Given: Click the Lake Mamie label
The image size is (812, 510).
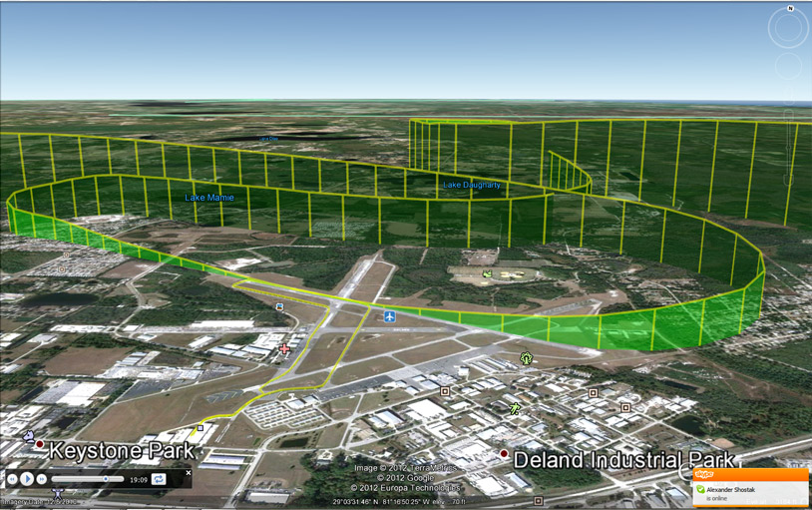Looking at the screenshot, I should point(209,198).
